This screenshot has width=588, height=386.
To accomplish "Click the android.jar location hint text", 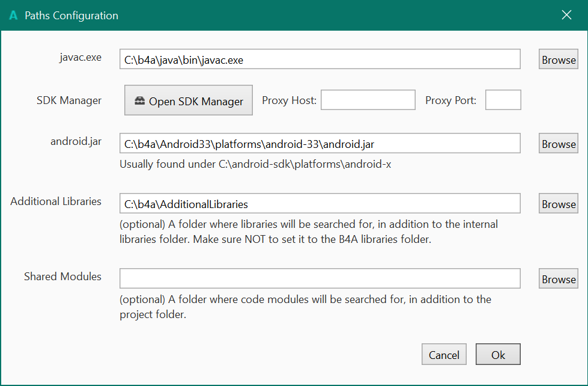I will pyautogui.click(x=255, y=164).
